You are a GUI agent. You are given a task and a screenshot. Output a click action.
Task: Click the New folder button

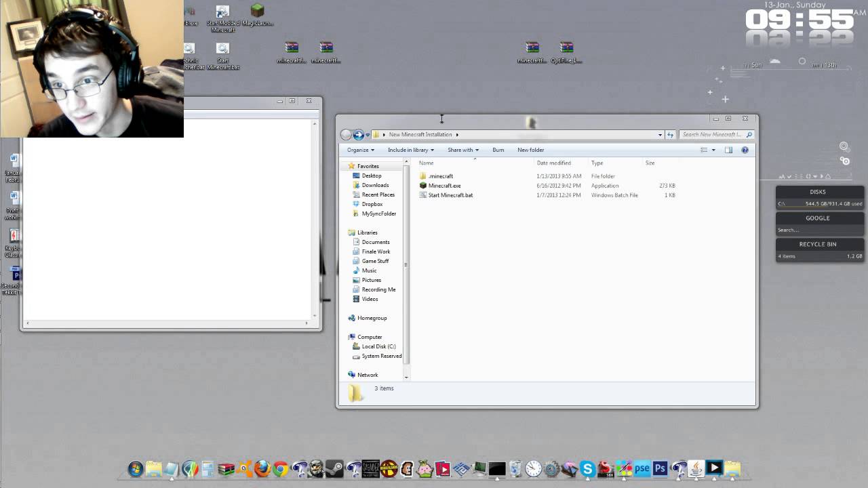point(531,150)
